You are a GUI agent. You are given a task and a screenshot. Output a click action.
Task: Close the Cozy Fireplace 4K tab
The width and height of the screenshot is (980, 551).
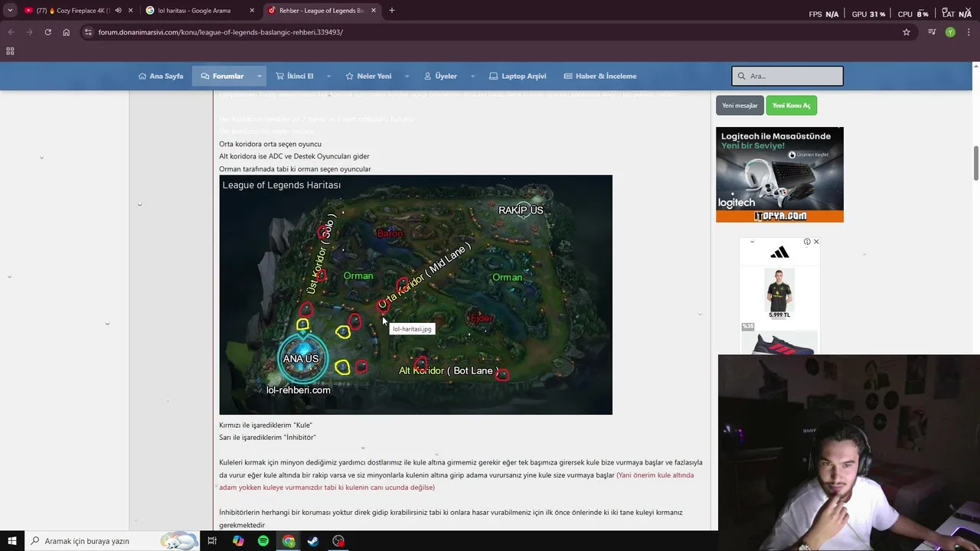130,11
